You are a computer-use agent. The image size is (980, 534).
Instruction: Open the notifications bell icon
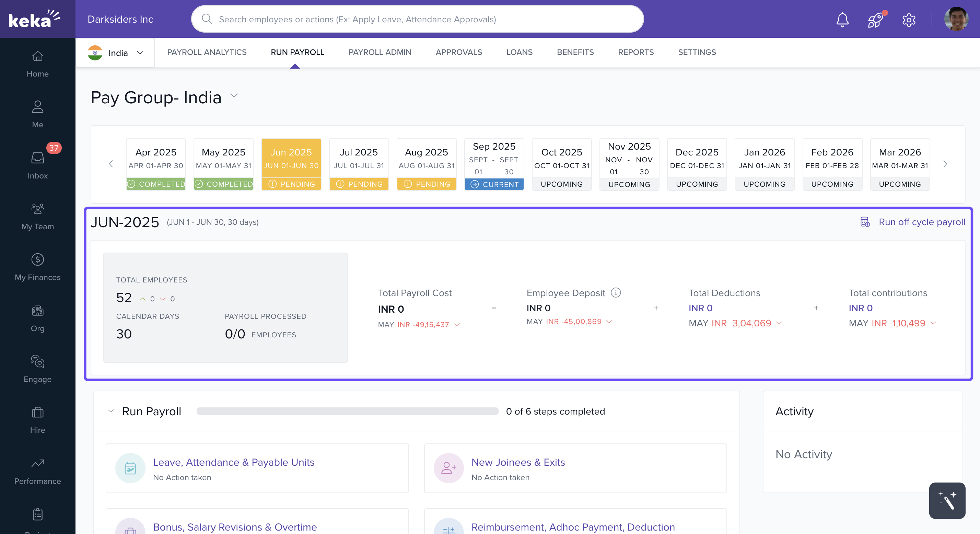coord(842,20)
